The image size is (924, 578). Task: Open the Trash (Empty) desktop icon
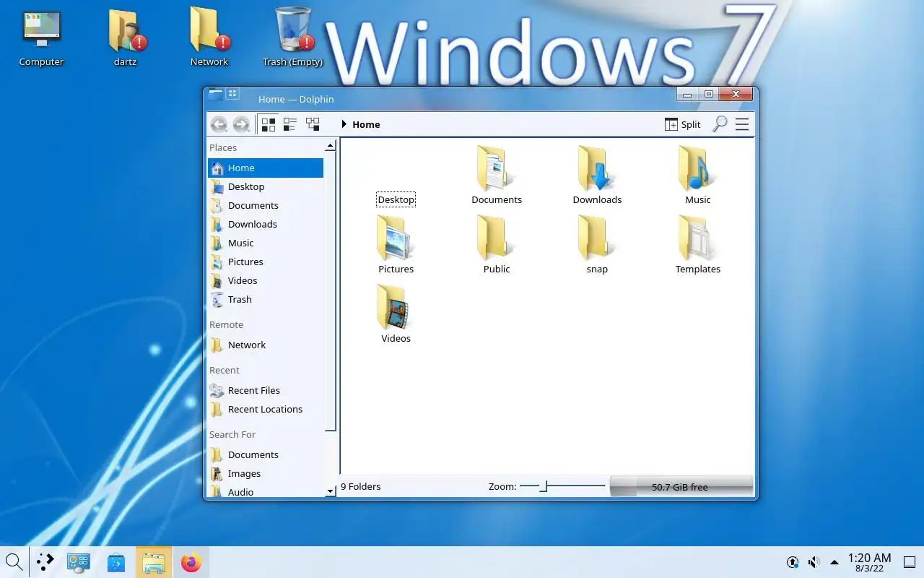click(x=293, y=38)
